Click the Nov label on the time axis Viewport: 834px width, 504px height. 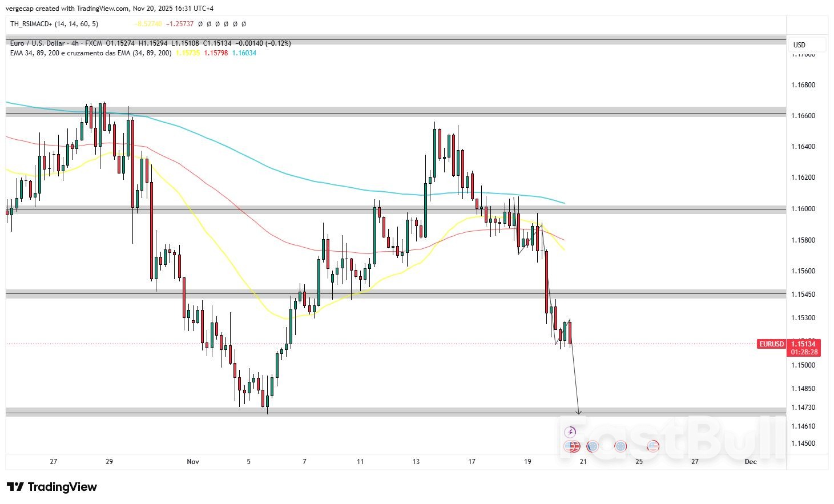click(193, 462)
